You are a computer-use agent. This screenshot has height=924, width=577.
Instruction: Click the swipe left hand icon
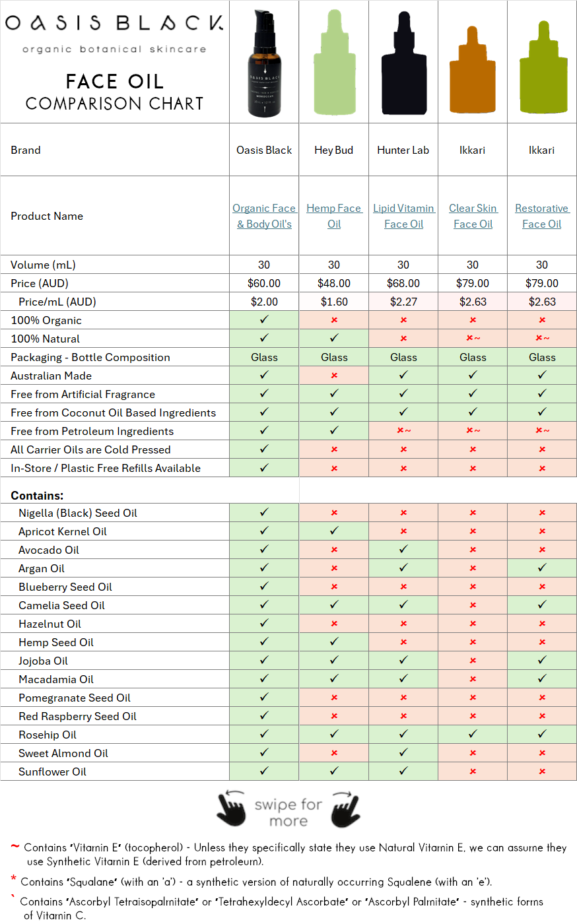pos(231,808)
